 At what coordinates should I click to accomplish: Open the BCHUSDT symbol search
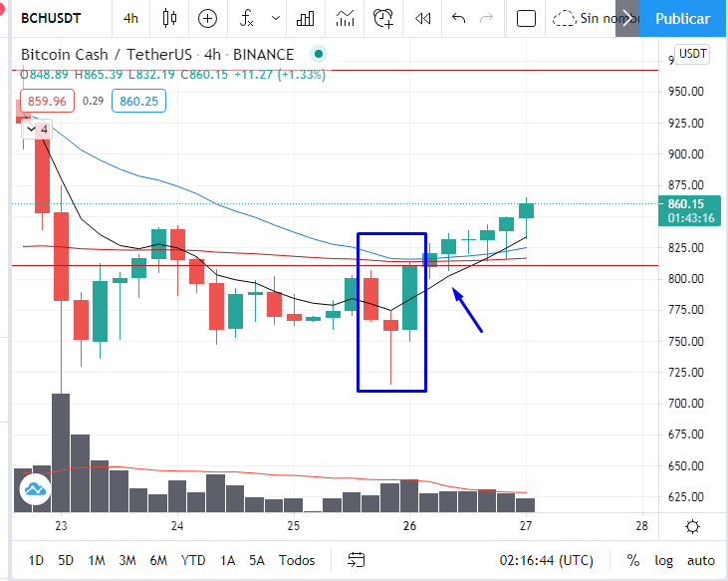pyautogui.click(x=51, y=18)
